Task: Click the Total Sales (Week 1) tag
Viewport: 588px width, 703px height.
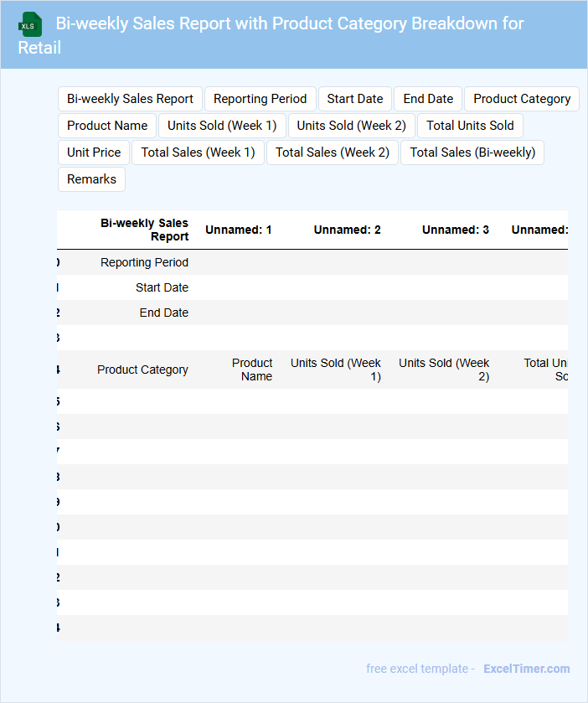Action: tap(198, 152)
